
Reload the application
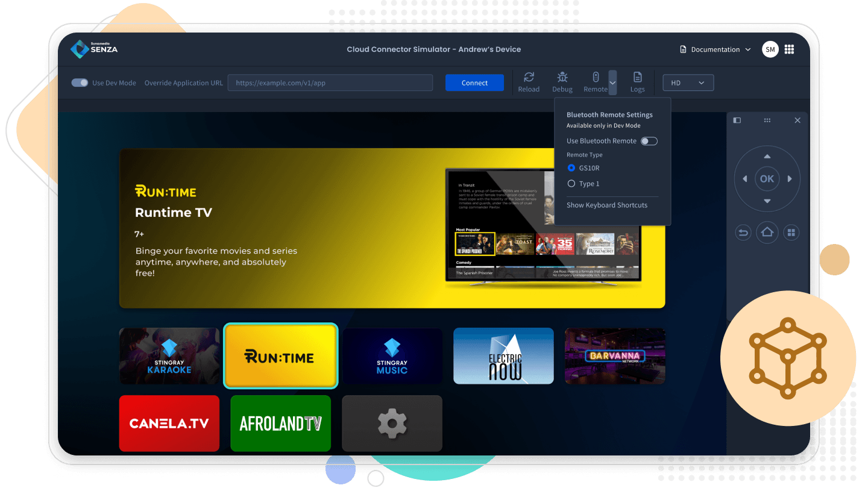tap(529, 82)
